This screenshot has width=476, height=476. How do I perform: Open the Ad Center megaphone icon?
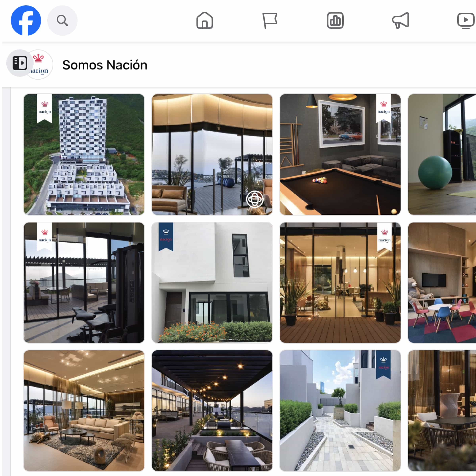pos(401,20)
